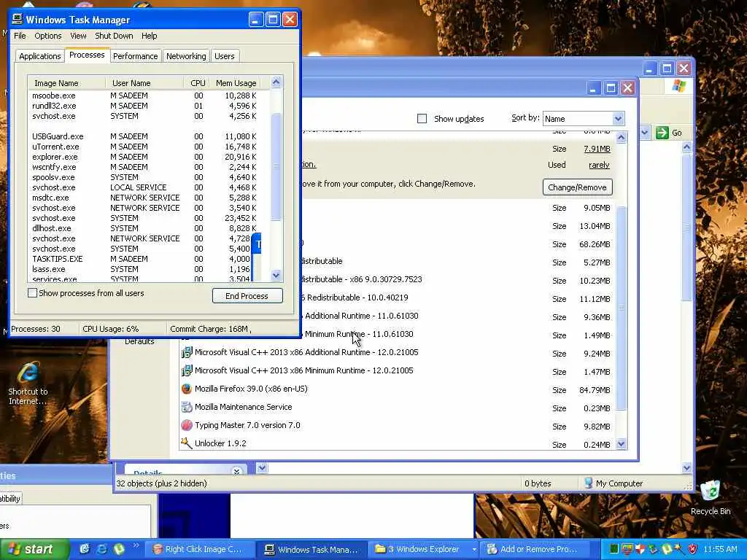
Task: Expand the hidden Quick Launch icons chevron
Action: point(136,545)
